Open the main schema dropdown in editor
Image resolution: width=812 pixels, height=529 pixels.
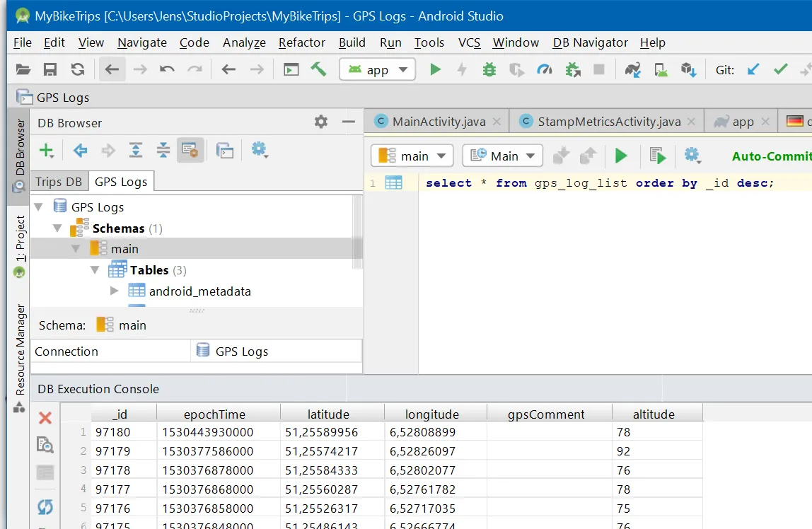[x=412, y=156]
